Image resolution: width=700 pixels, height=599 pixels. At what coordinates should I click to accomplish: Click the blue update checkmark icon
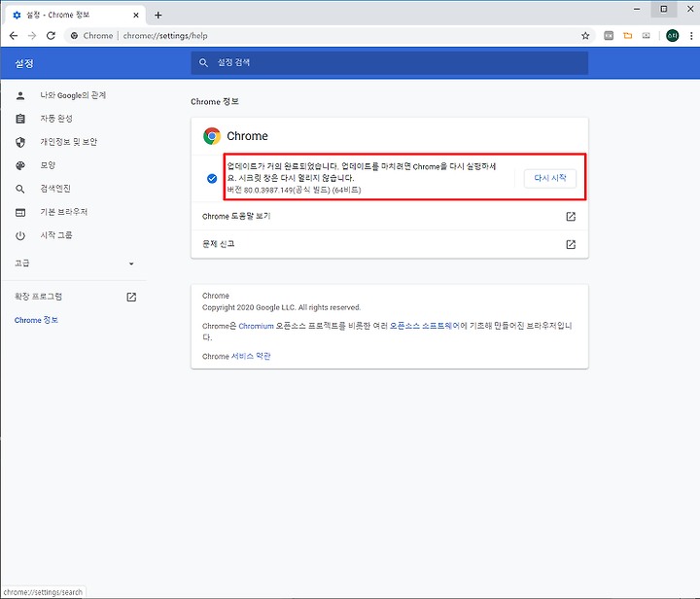click(212, 179)
